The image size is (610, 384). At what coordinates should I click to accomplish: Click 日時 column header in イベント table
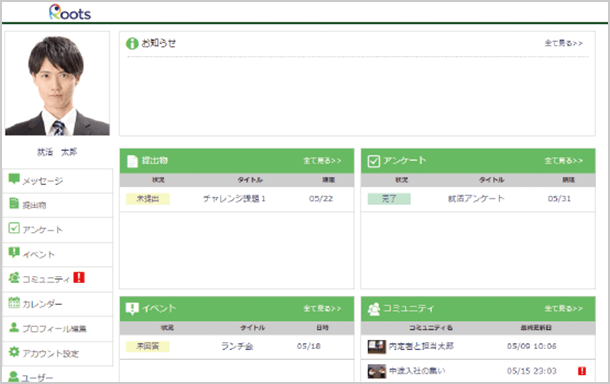323,328
